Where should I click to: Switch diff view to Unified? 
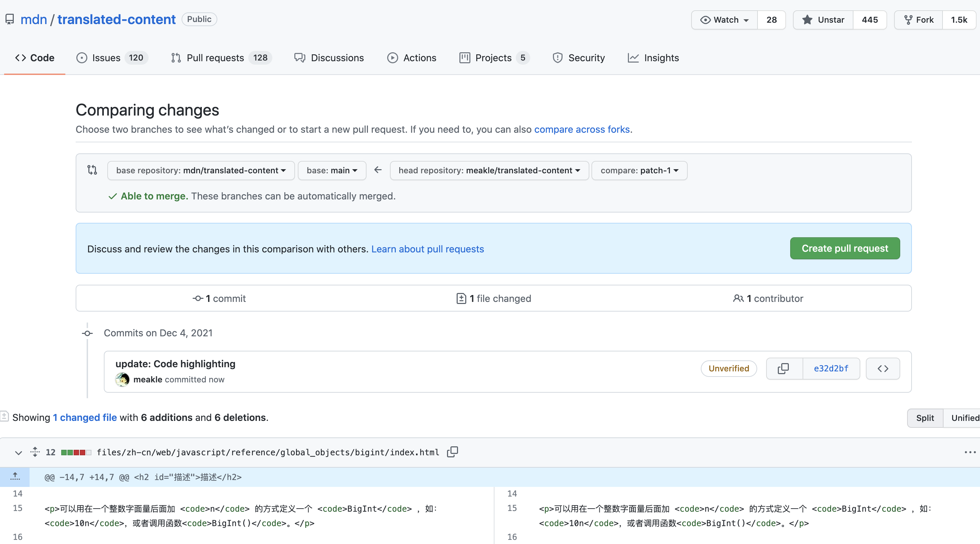click(965, 418)
